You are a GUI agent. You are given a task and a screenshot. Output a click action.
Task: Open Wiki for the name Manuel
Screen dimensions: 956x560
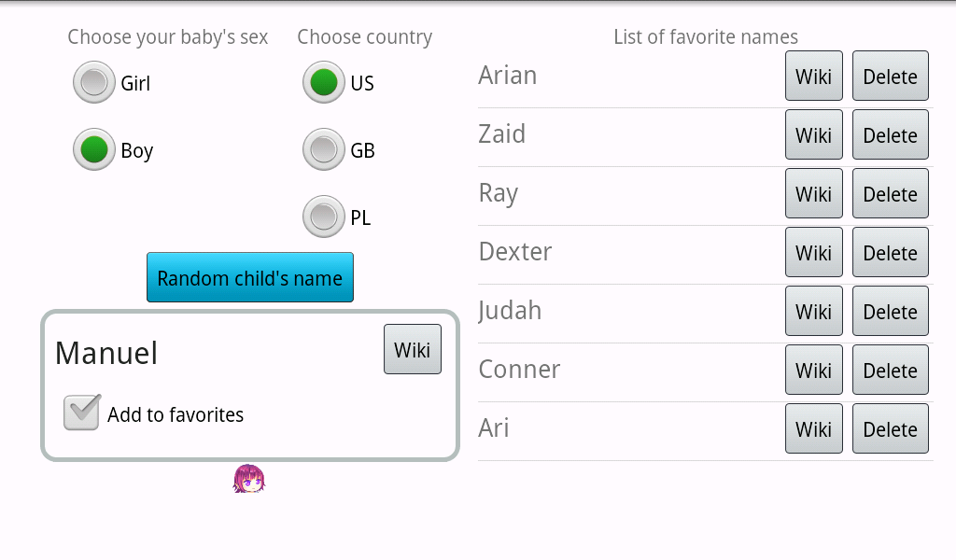pos(412,350)
